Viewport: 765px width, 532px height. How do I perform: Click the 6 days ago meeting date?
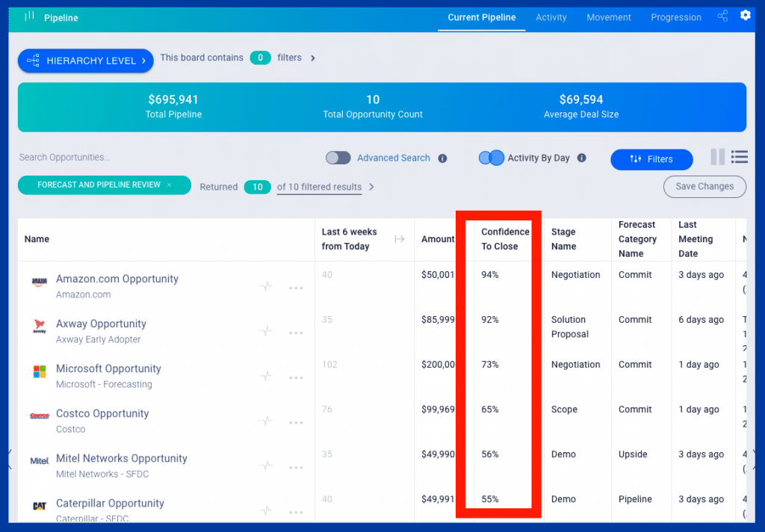pyautogui.click(x=701, y=320)
